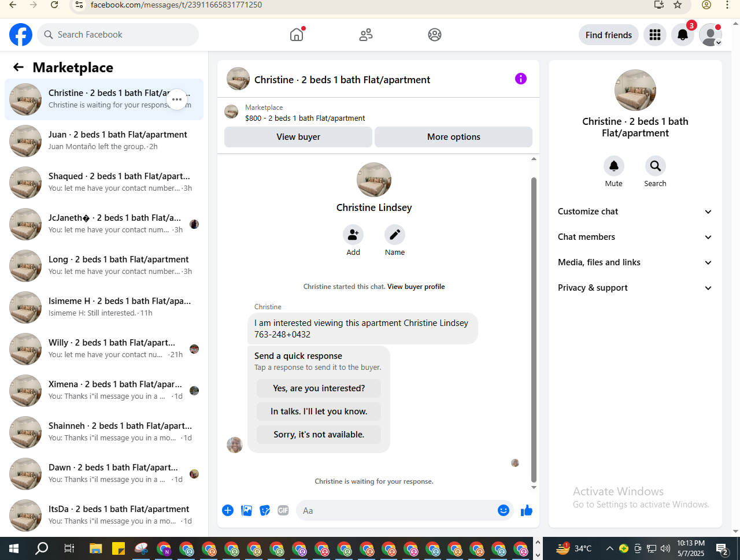Screen dimensions: 740x560
Task: Open the Friends icon in top navigation
Action: pyautogui.click(x=366, y=35)
